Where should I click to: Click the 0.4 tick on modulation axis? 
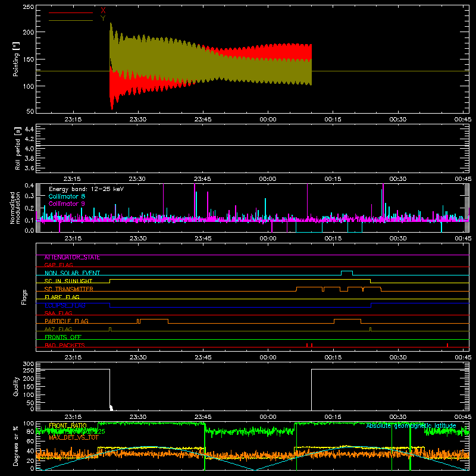click(x=29, y=186)
